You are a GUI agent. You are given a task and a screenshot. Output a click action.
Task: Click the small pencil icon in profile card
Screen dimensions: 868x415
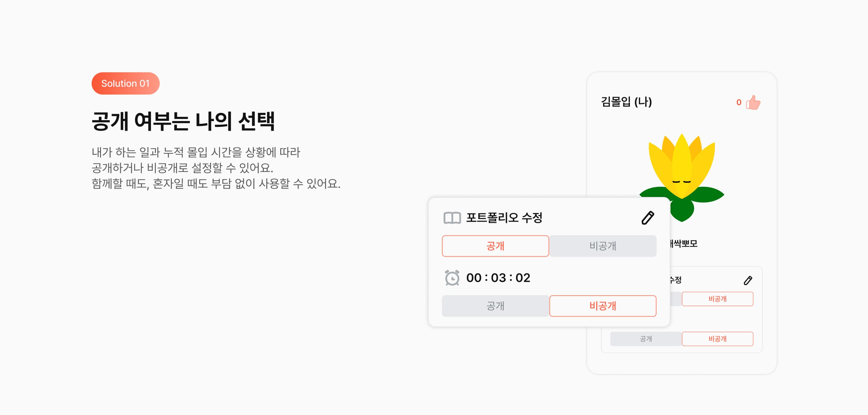point(748,280)
